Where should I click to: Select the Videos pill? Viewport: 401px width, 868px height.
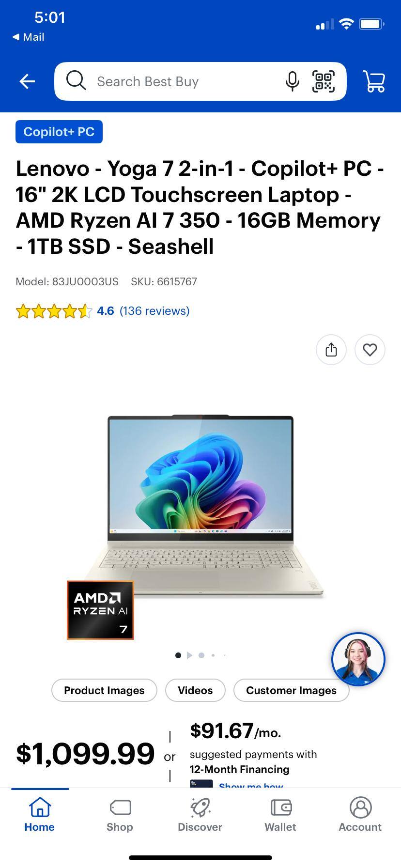[x=195, y=690]
